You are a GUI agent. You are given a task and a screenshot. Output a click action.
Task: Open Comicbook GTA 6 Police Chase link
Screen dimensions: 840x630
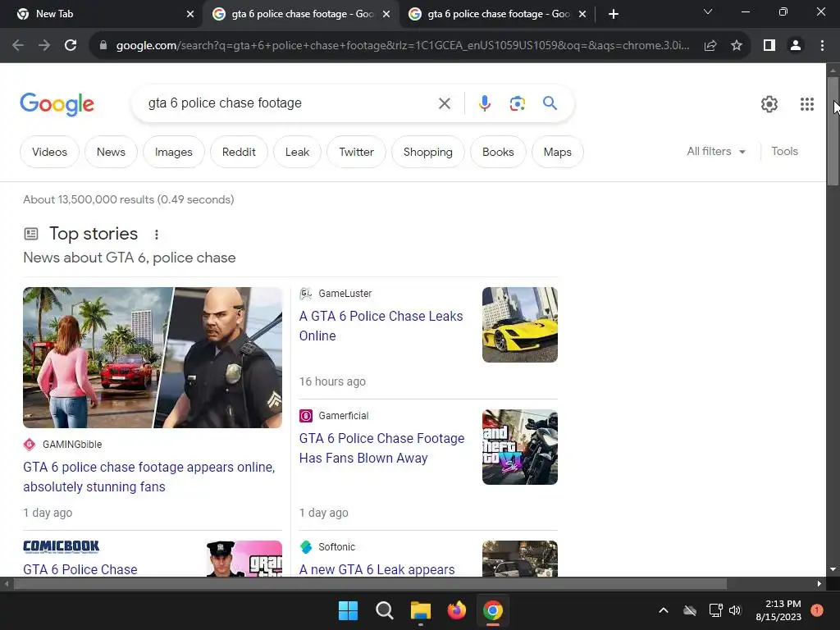(80, 569)
